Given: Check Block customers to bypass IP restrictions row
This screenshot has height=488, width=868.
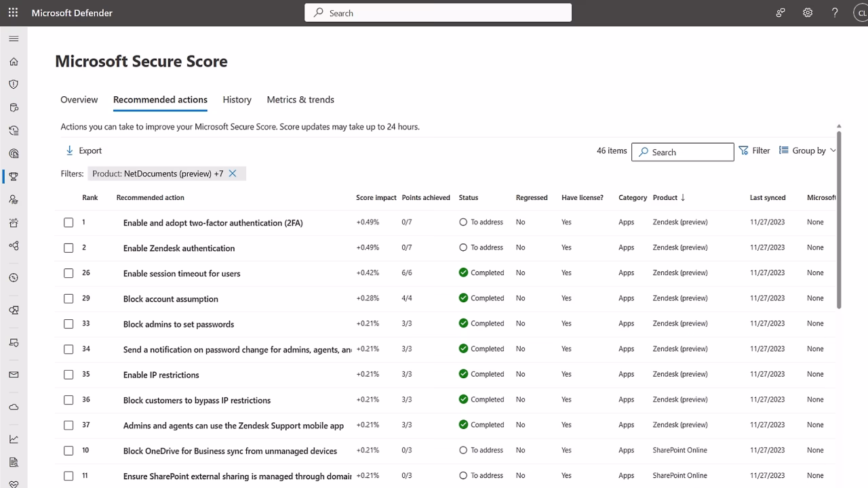Looking at the screenshot, I should (68, 400).
